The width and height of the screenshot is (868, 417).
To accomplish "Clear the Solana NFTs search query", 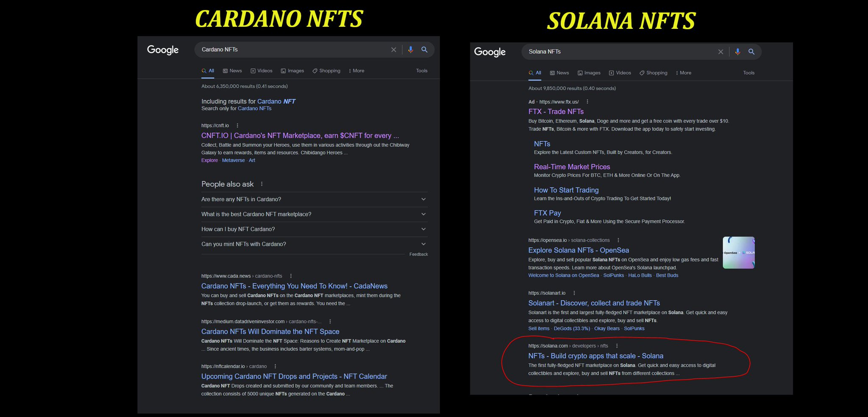I will (721, 52).
